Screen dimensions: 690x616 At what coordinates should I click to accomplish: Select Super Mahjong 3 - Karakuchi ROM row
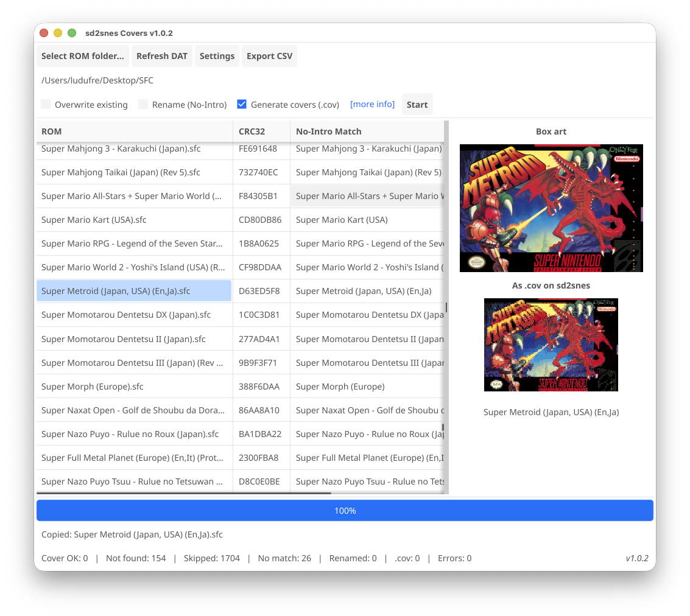pyautogui.click(x=134, y=149)
